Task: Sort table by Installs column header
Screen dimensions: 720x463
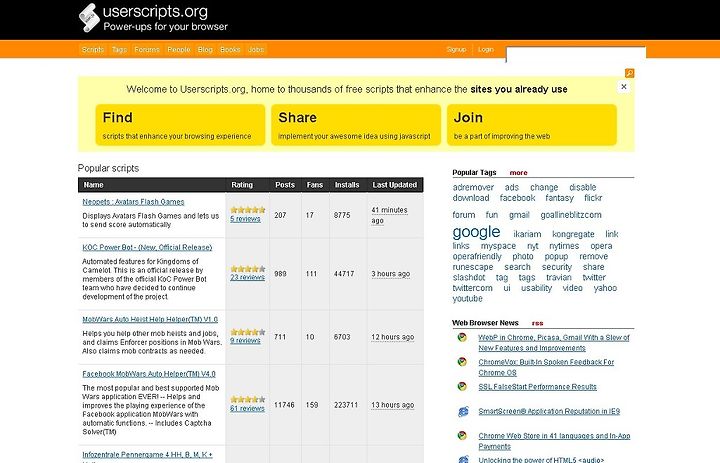Action: [347, 185]
